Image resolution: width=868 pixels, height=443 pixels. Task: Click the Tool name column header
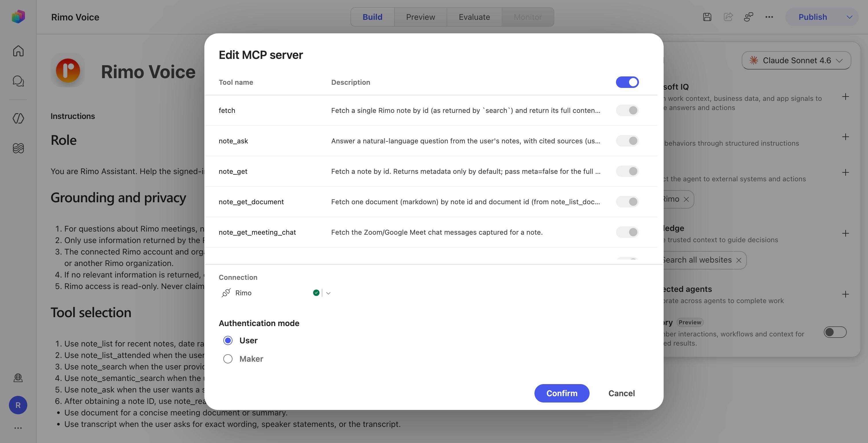[x=236, y=82]
